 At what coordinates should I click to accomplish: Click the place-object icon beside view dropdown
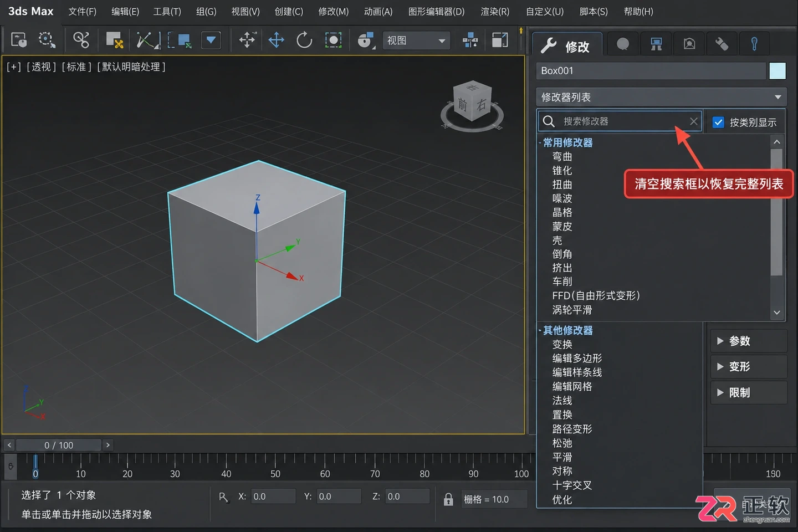[366, 40]
